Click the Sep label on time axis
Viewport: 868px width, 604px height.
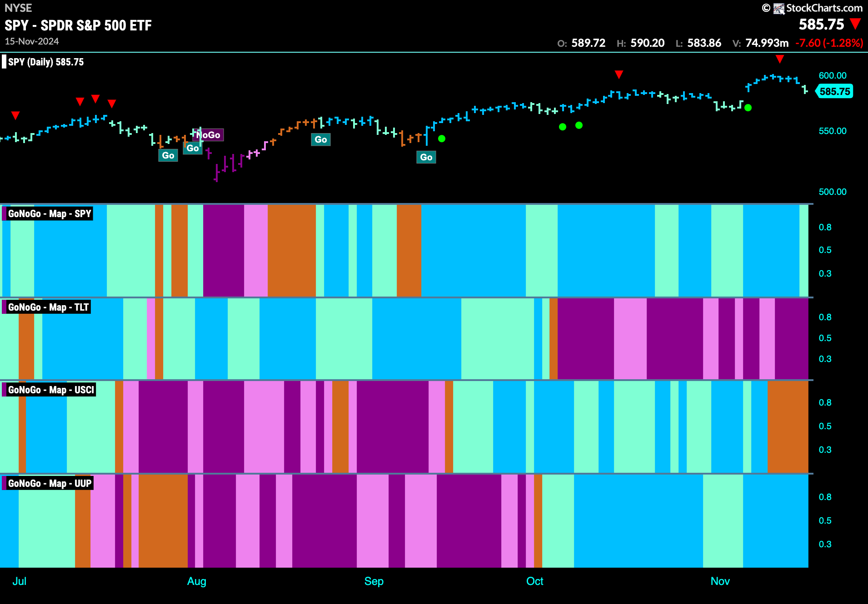(x=374, y=581)
